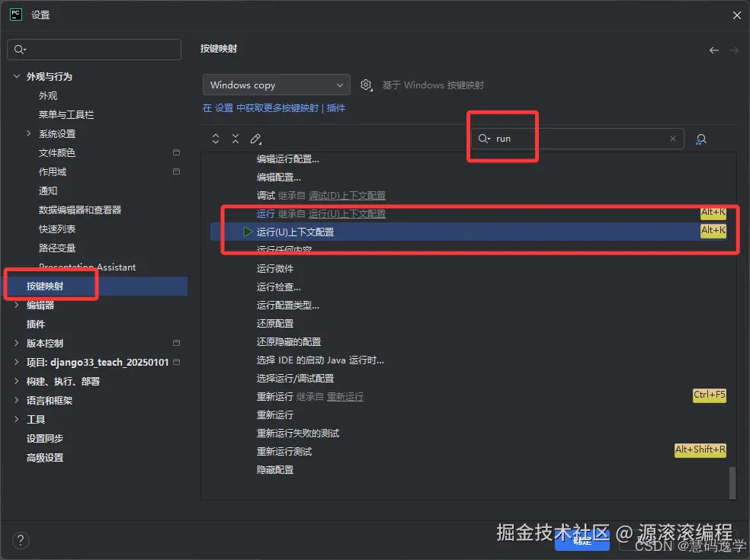Open 设置同步 settings page
The height and width of the screenshot is (560, 750).
click(x=44, y=439)
